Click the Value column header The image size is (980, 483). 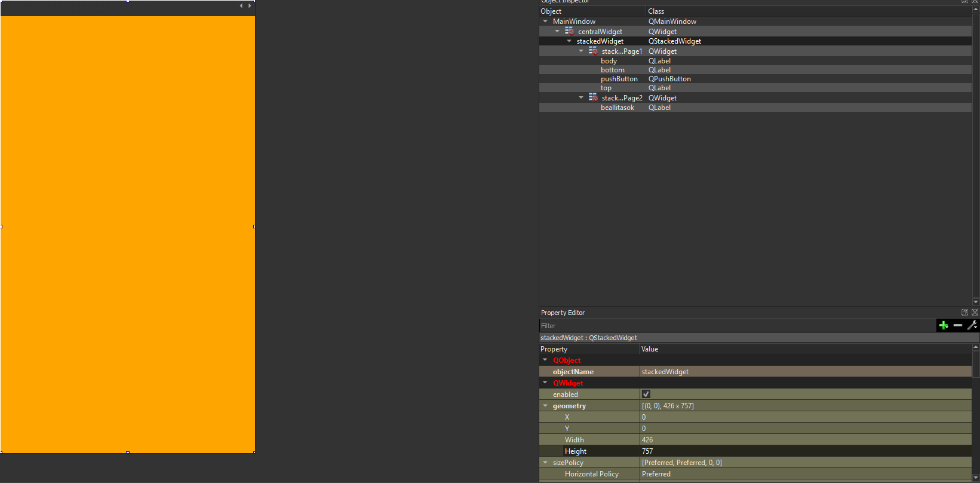click(806, 349)
